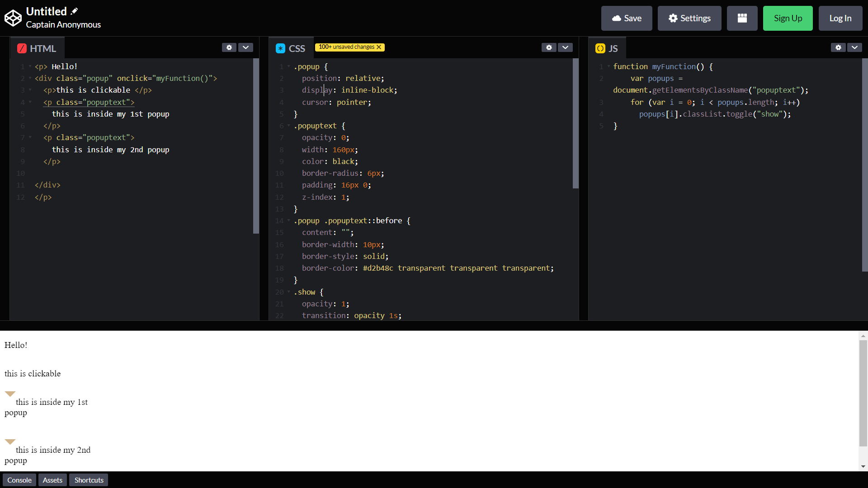Click the Save cloud icon

pyautogui.click(x=616, y=18)
